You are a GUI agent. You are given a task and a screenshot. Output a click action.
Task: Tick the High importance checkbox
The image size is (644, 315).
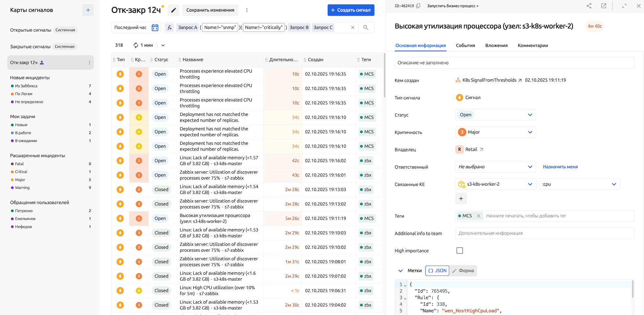[x=460, y=251]
